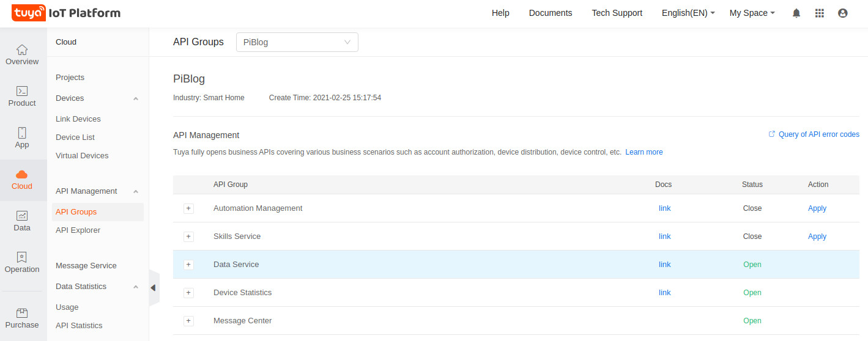The width and height of the screenshot is (868, 341).
Task: Go to Overview in left rail
Action: [x=22, y=54]
